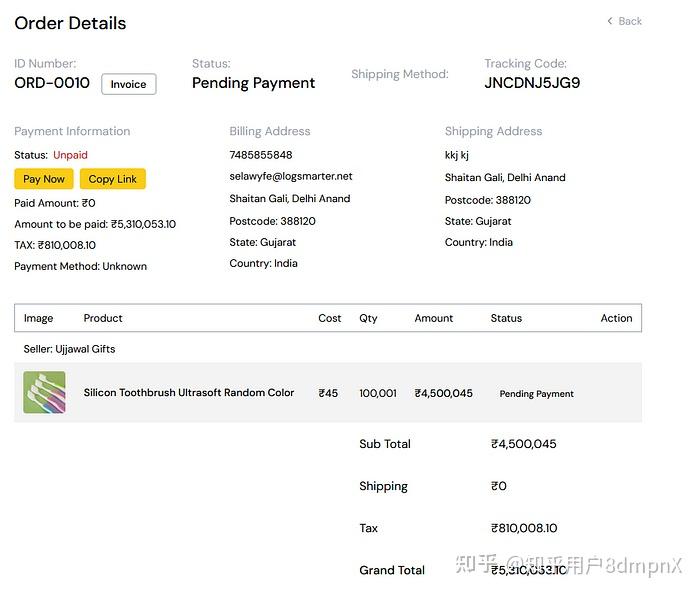700x596 pixels.
Task: Click the TAX: ₹810,008.10 line
Action: [55, 245]
